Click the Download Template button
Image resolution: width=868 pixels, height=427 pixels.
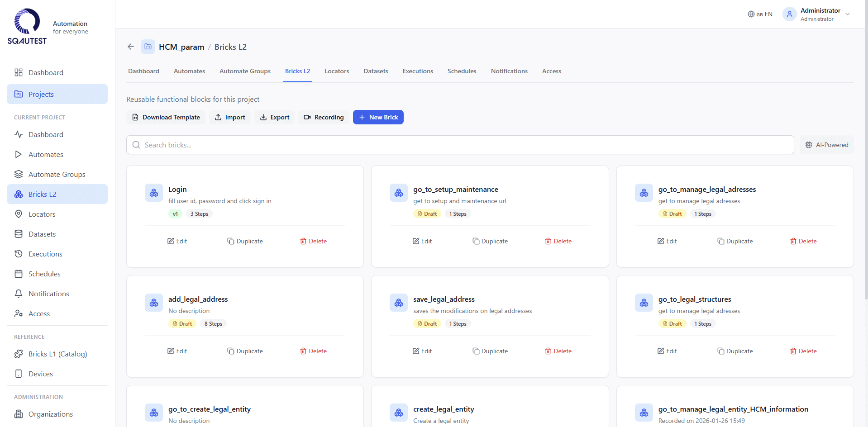[166, 117]
